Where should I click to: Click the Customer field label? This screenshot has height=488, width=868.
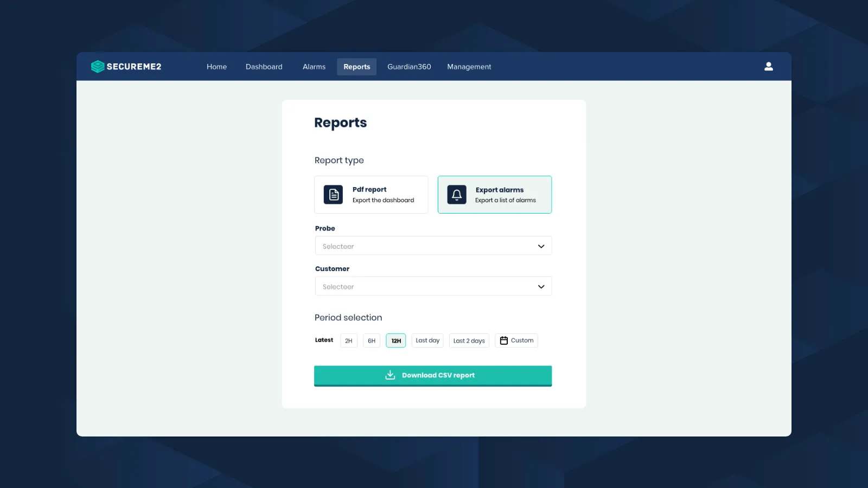pos(332,269)
